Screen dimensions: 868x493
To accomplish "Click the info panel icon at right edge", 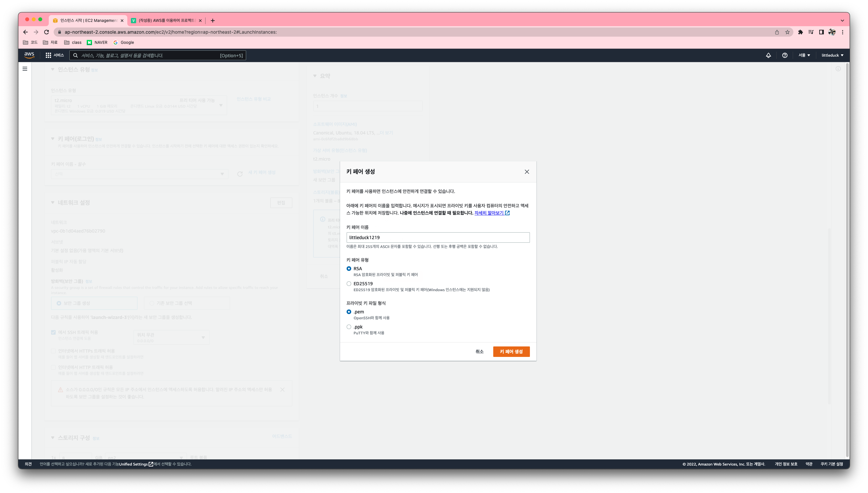I will click(x=838, y=69).
